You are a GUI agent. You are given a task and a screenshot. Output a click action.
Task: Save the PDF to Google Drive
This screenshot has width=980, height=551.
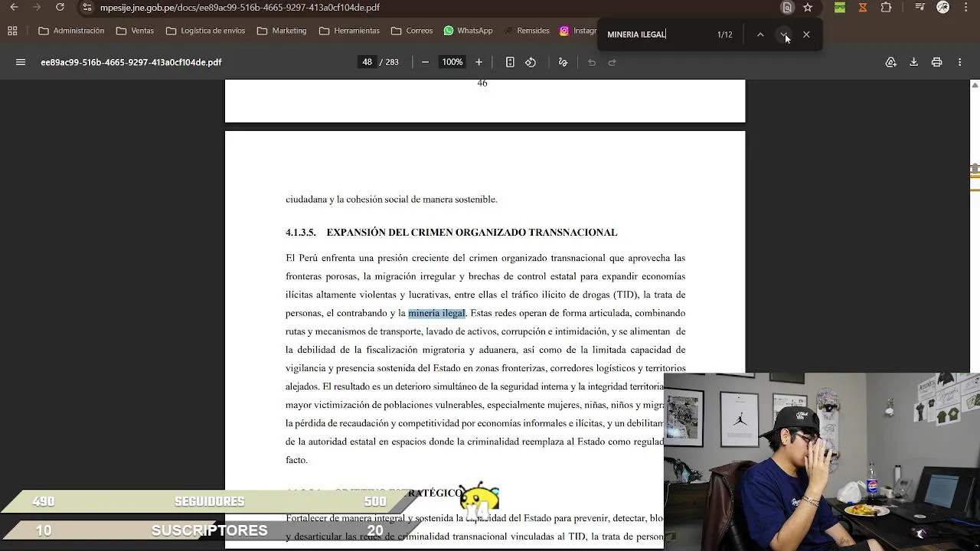coord(891,62)
